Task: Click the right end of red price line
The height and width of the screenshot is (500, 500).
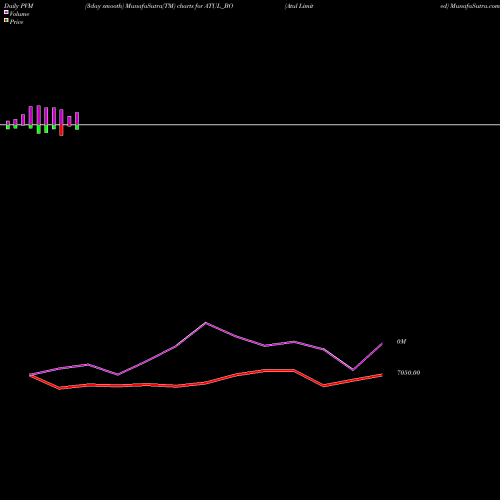Action: coord(381,375)
